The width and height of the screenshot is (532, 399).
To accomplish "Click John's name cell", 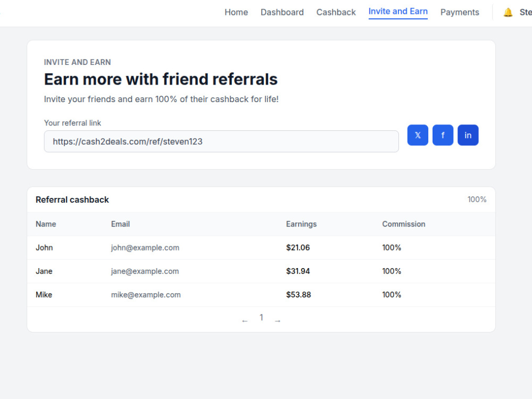I will click(x=44, y=248).
